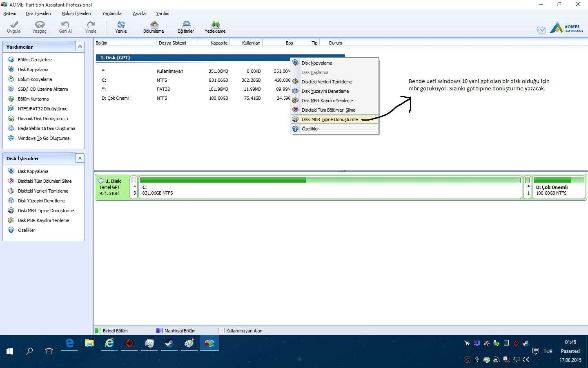588x368 pixels.
Task: Click the Uygula (apply) checkmark toolbar icon
Action: click(x=14, y=25)
